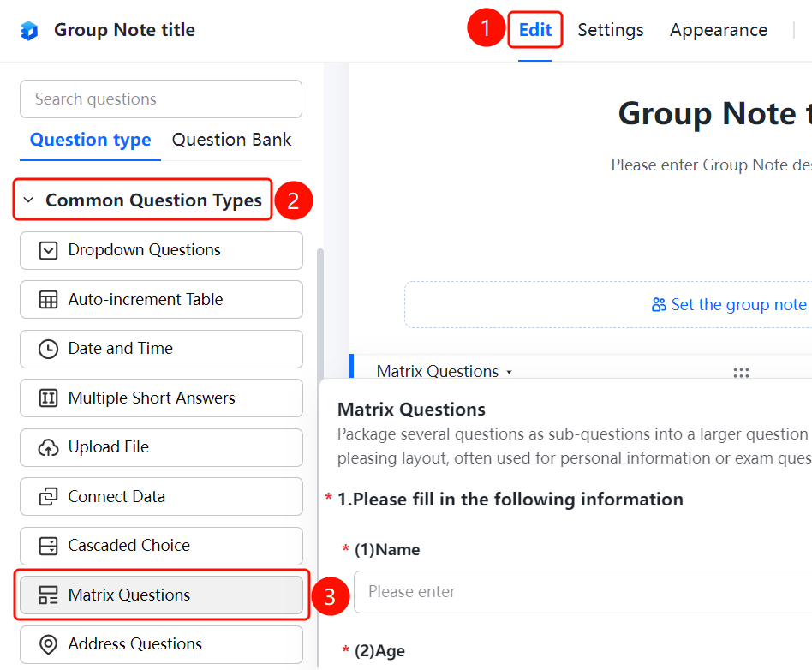Click the Upload File cloud icon
This screenshot has height=670, width=812.
coord(48,447)
